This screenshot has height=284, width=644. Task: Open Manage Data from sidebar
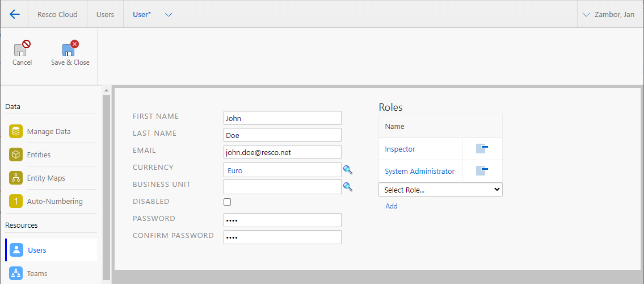coord(48,131)
